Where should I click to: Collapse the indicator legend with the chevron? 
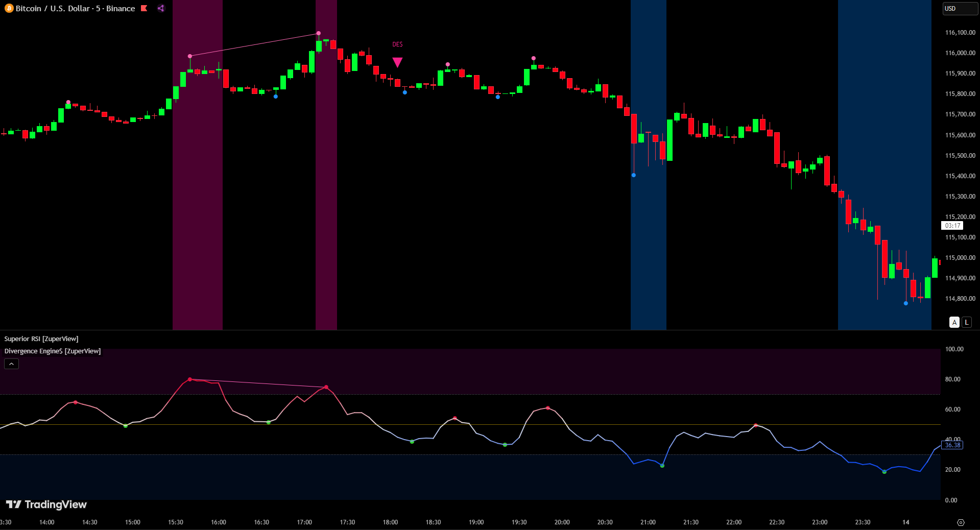11,364
